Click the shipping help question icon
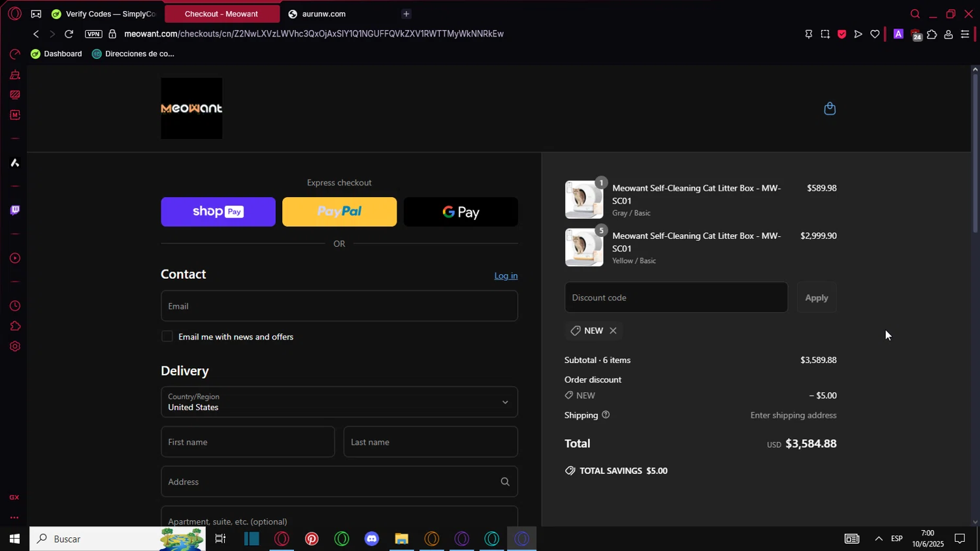This screenshot has height=551, width=980. 606,415
